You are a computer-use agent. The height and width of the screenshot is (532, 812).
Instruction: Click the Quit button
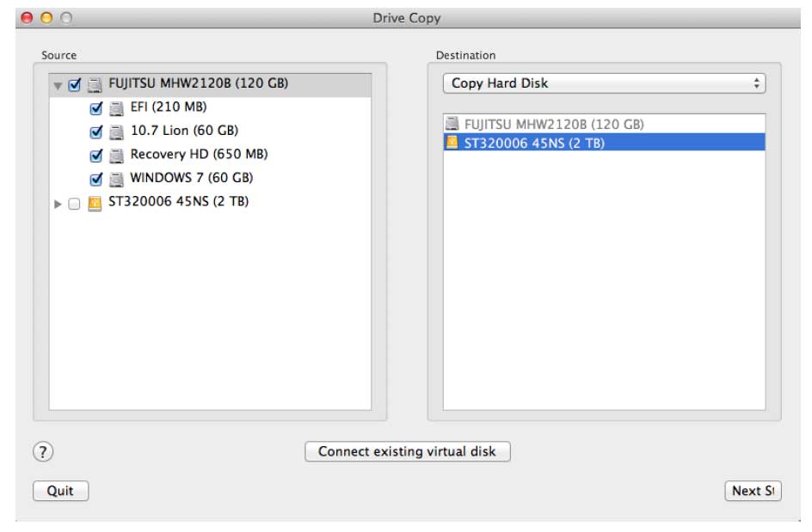click(60, 491)
